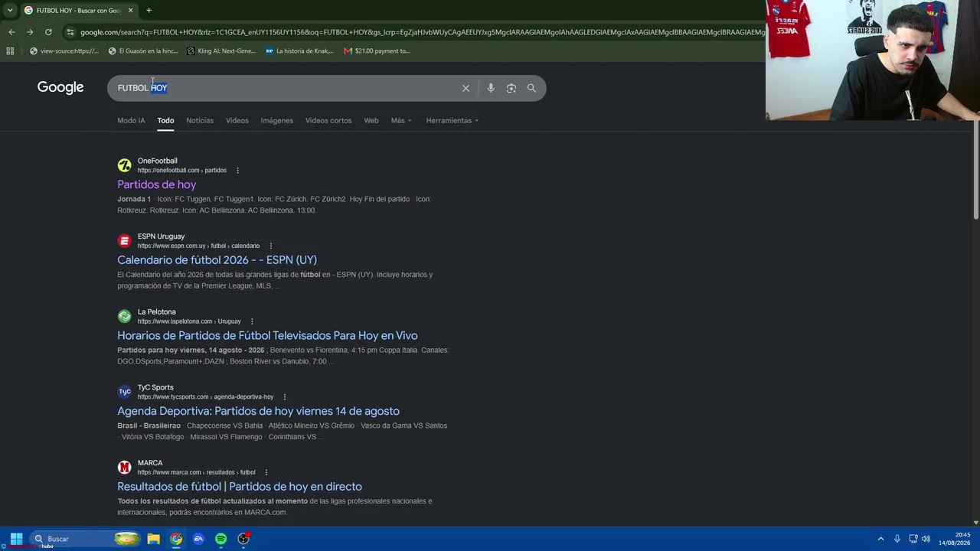The width and height of the screenshot is (980, 551).
Task: Click the MARCA site favicon
Action: [124, 468]
